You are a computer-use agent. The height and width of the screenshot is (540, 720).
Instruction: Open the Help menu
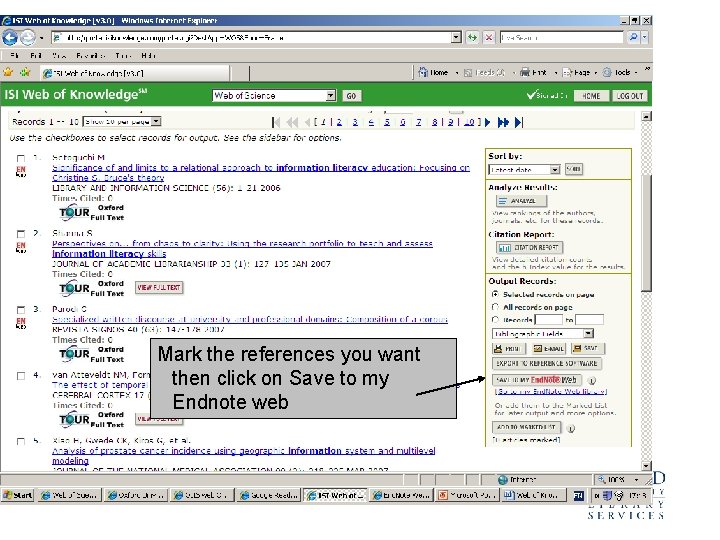tap(148, 56)
